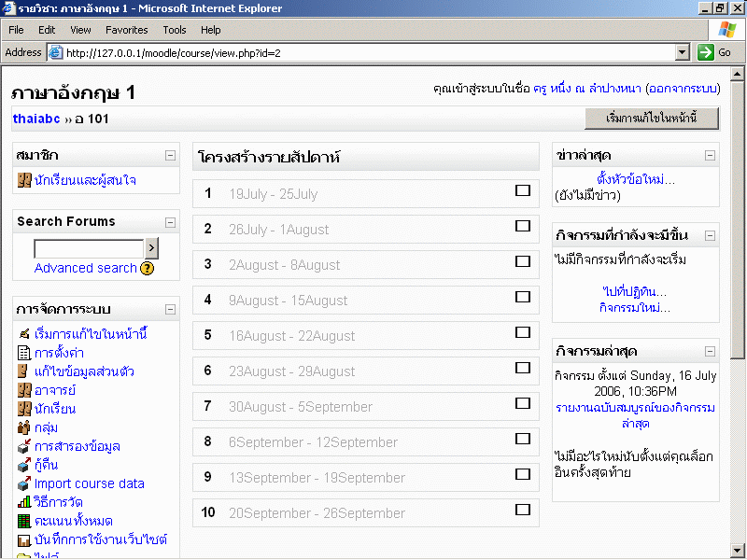747x560 pixels.
Task: Click the settings icon beside การตั้งค่า
Action: pos(24,353)
